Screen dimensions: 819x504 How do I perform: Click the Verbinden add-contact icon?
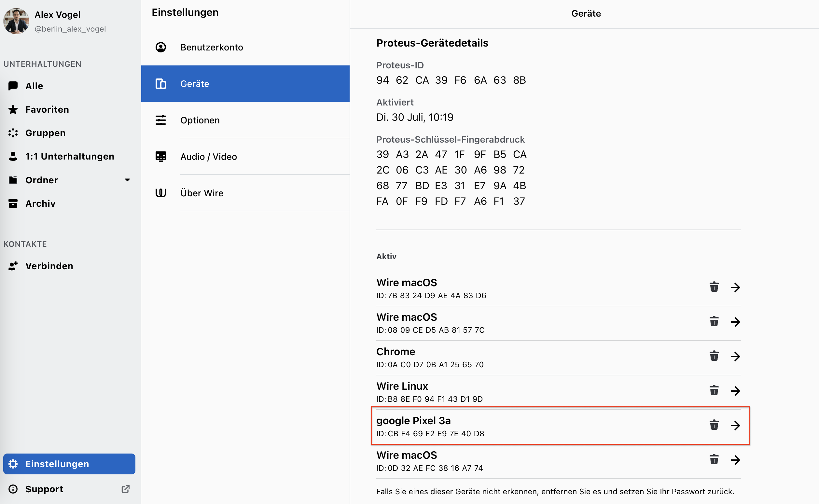pyautogui.click(x=13, y=266)
